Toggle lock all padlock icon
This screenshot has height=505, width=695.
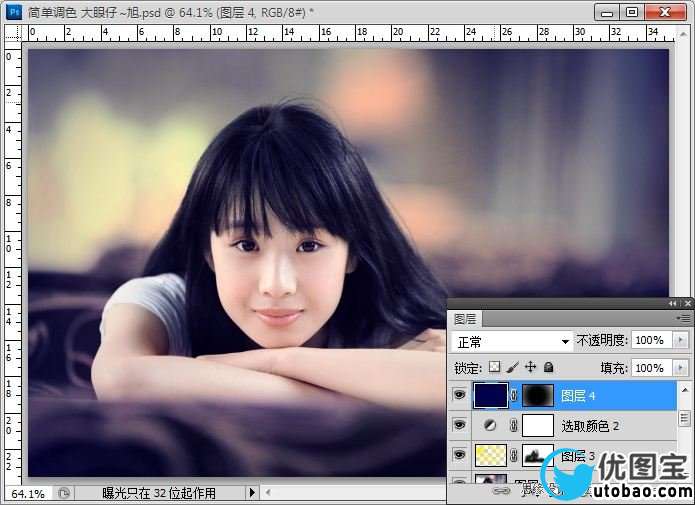click(x=549, y=367)
